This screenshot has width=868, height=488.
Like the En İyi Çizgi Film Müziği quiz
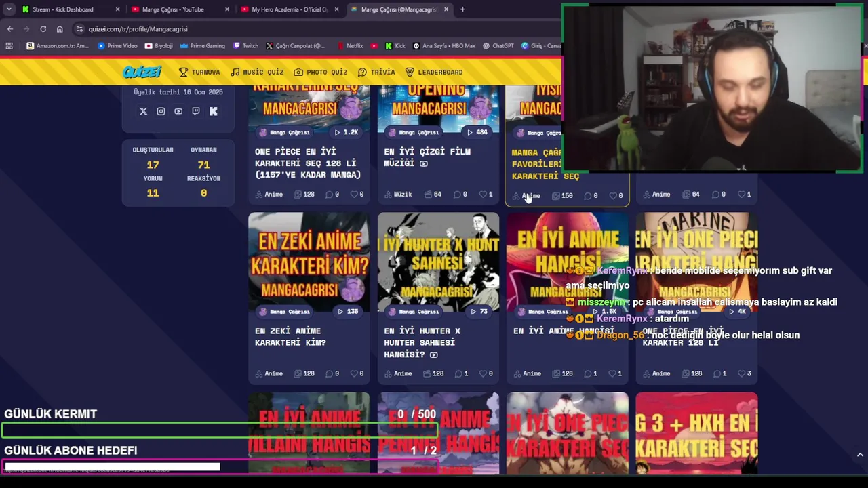pyautogui.click(x=486, y=195)
